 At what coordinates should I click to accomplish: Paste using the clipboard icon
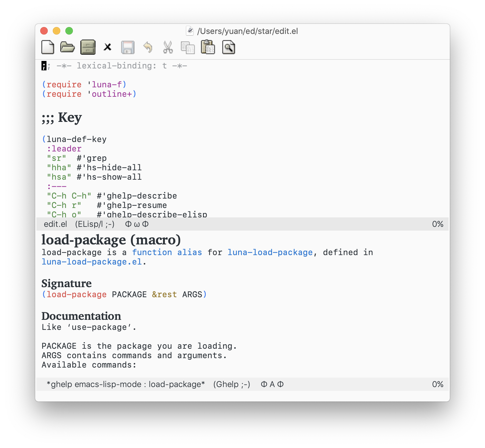[x=208, y=47]
